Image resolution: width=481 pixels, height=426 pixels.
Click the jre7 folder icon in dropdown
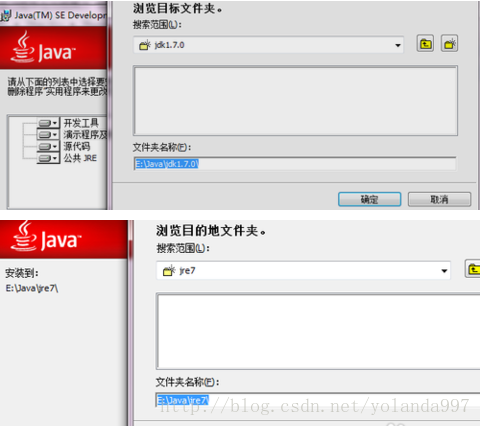(169, 270)
